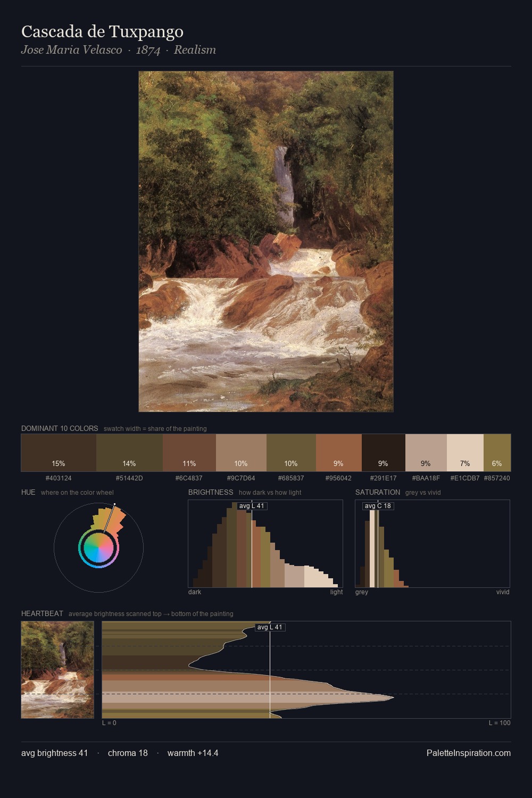Image resolution: width=532 pixels, height=798 pixels.
Task: Click 'grey vs vivid' caption
Action: tap(423, 493)
